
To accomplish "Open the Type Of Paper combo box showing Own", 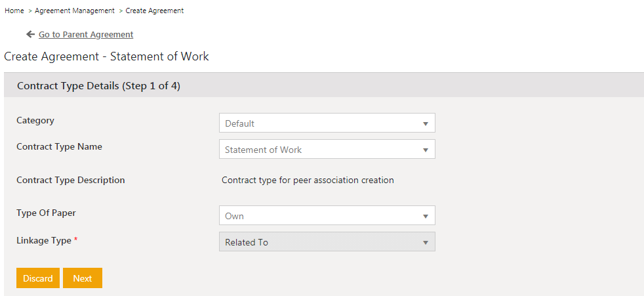I will 327,215.
